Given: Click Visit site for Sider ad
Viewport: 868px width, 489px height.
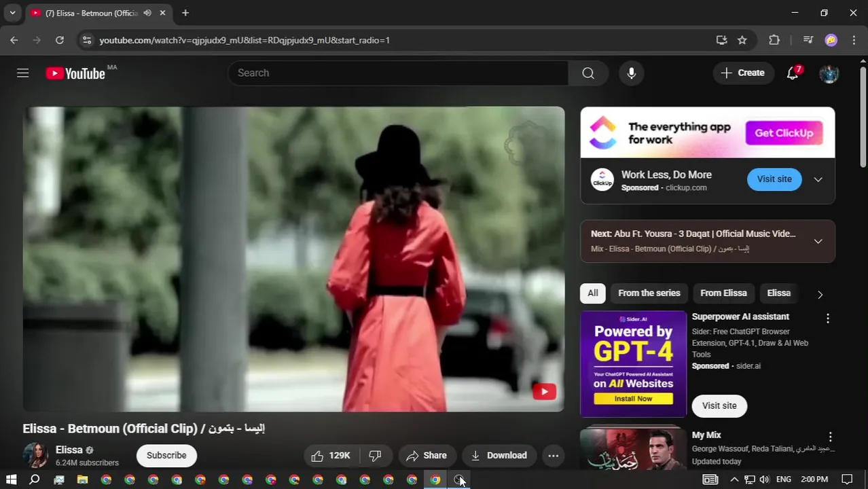Looking at the screenshot, I should pyautogui.click(x=719, y=405).
